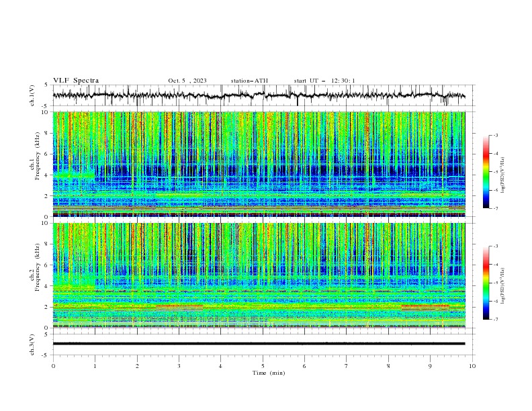Click the "-3" label on ch.1 color bar
Screen dimensions: 532x411
click(x=496, y=135)
